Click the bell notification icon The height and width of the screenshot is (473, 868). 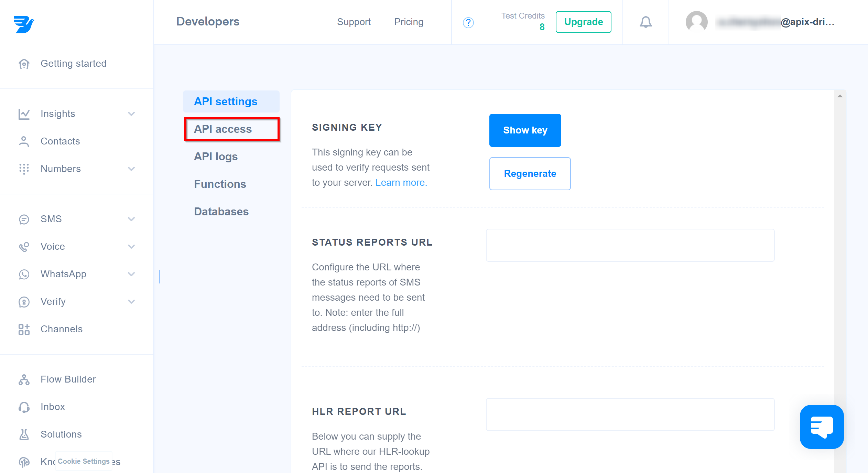(646, 22)
